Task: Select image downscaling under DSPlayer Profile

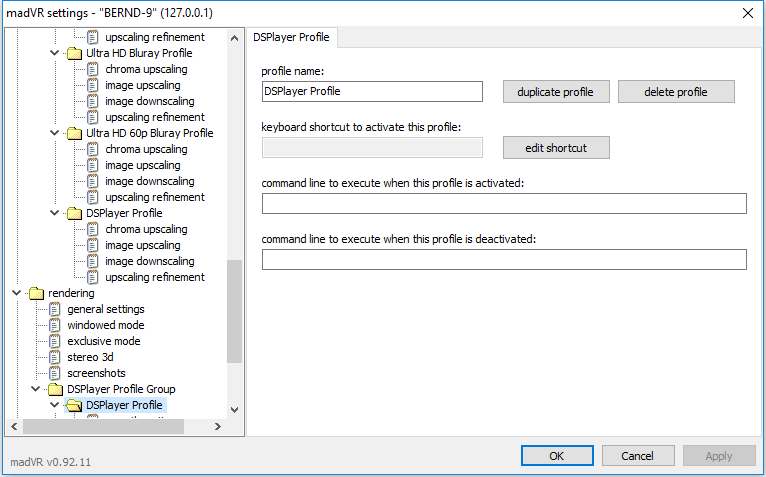Action: click(149, 261)
